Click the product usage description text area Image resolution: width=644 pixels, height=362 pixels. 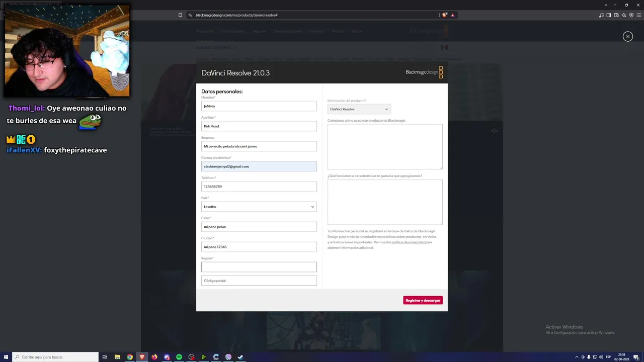(385, 147)
